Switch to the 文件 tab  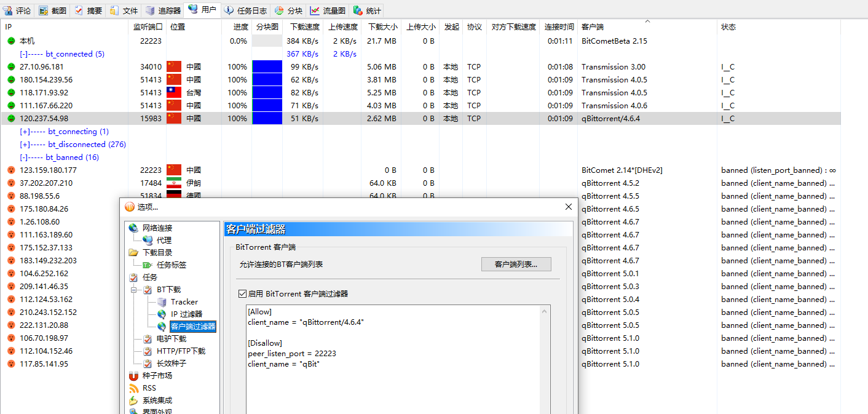click(x=124, y=10)
